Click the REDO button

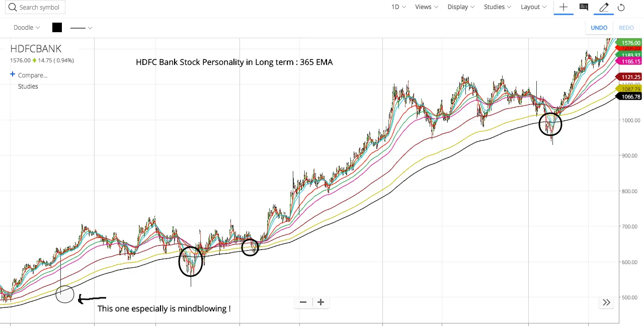626,28
